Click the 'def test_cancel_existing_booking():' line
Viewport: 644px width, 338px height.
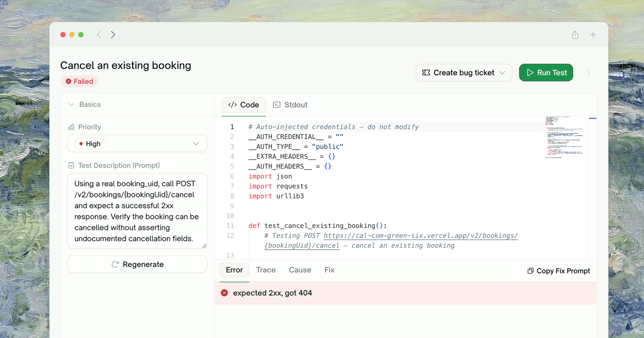[318, 226]
